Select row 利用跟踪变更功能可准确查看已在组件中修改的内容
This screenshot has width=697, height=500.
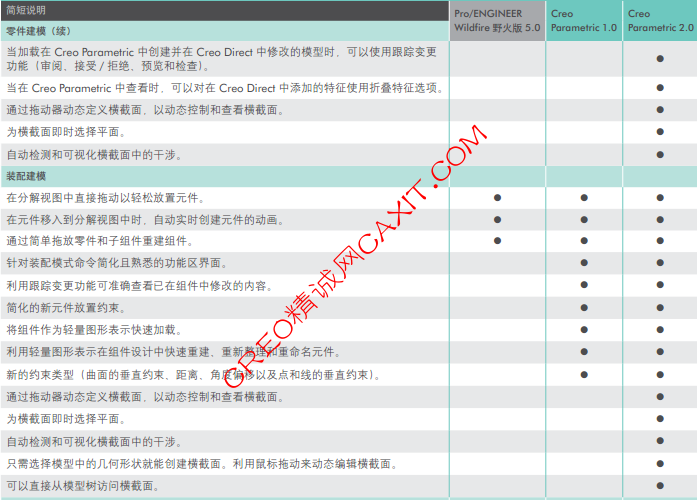349,285
